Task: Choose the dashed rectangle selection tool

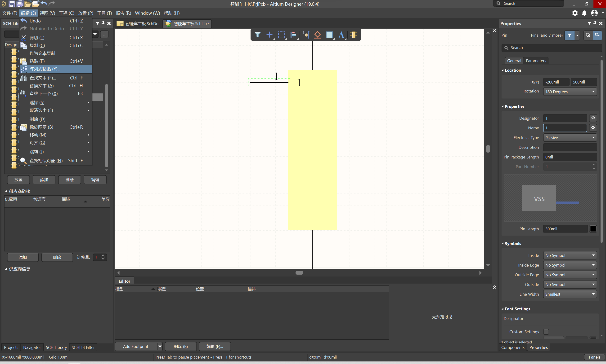Action: pos(281,35)
